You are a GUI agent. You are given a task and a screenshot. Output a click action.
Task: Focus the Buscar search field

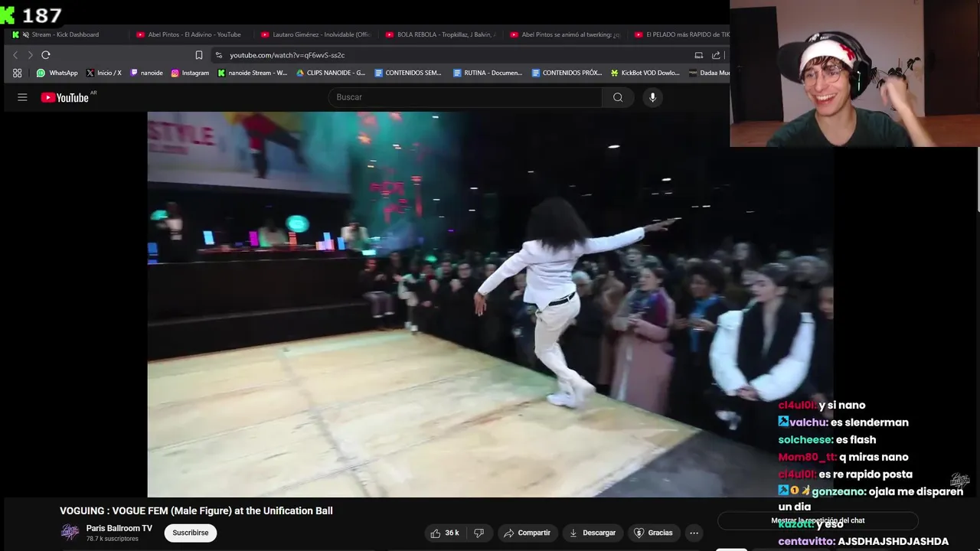465,97
